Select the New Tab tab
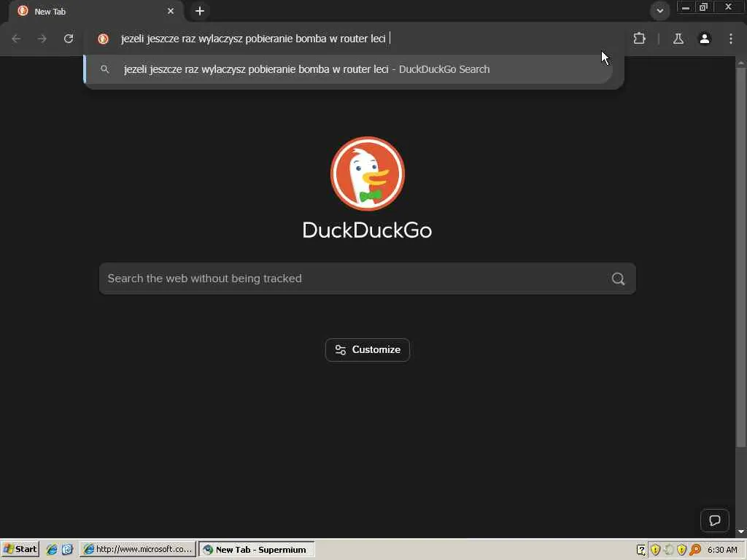747x560 pixels. pos(96,12)
